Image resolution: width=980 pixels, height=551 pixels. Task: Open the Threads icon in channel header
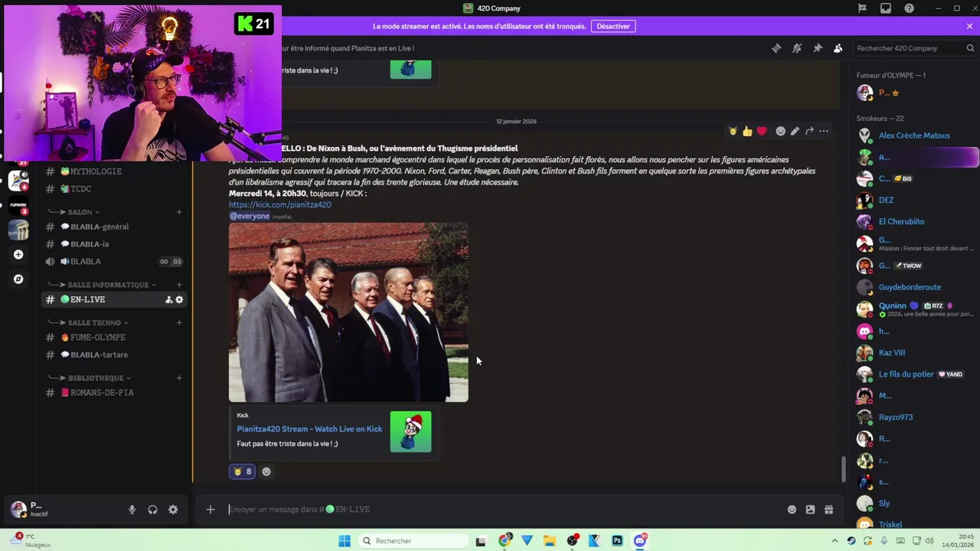776,48
